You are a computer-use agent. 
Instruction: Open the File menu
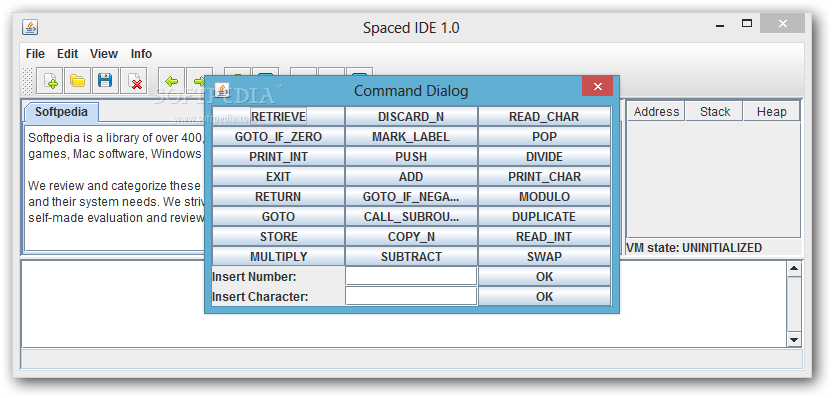click(x=36, y=54)
